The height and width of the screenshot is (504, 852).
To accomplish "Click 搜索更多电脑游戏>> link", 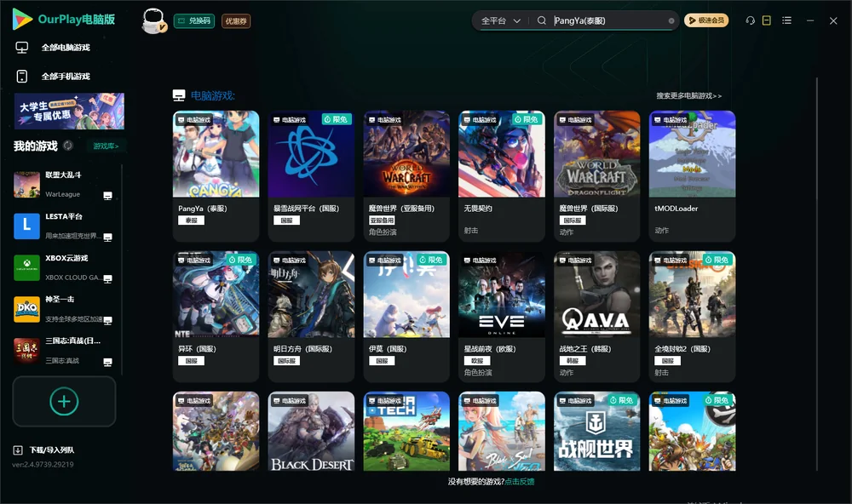I will pyautogui.click(x=689, y=95).
